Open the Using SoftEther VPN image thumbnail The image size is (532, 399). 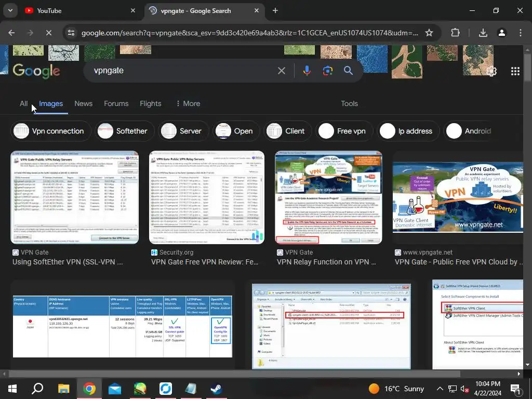[75, 197]
